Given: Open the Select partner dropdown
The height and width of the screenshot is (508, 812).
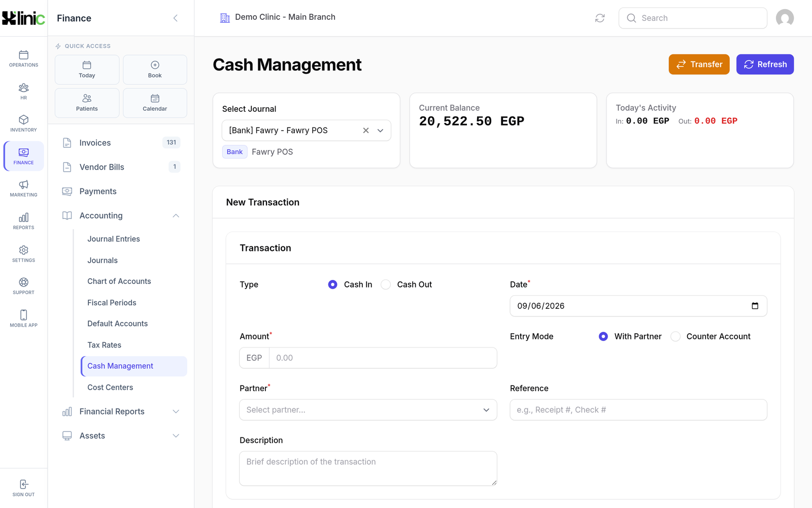Looking at the screenshot, I should click(x=368, y=410).
